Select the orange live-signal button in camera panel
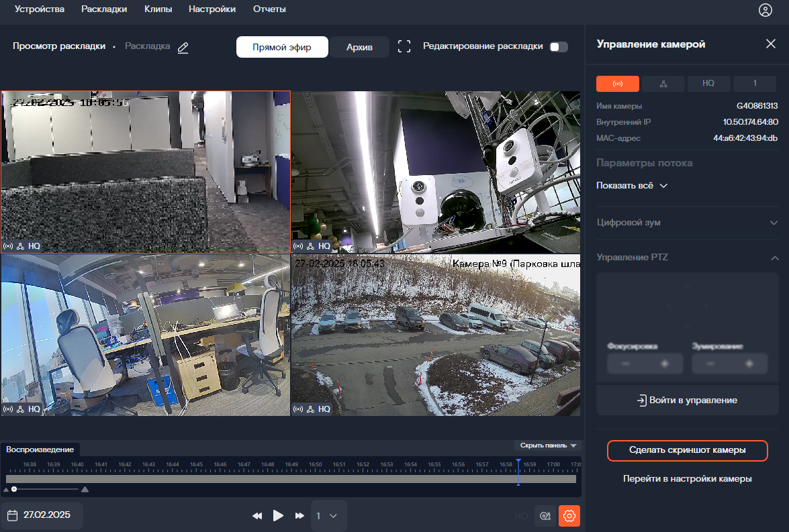 click(617, 83)
